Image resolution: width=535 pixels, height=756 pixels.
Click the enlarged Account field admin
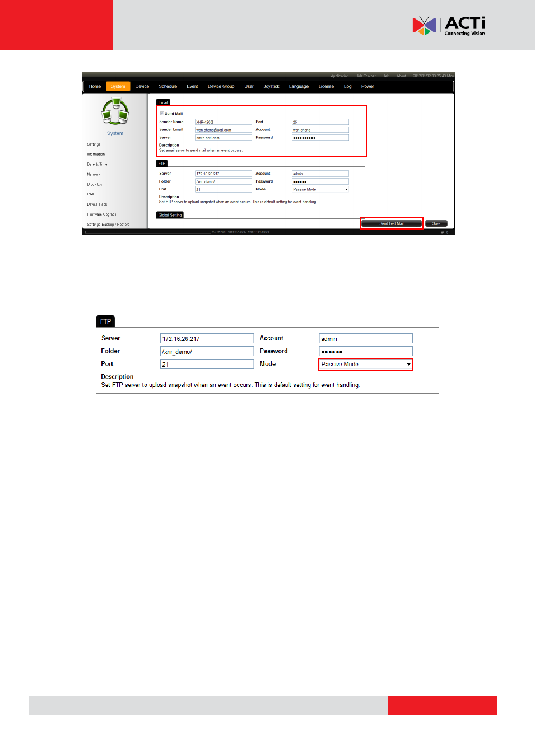[366, 338]
